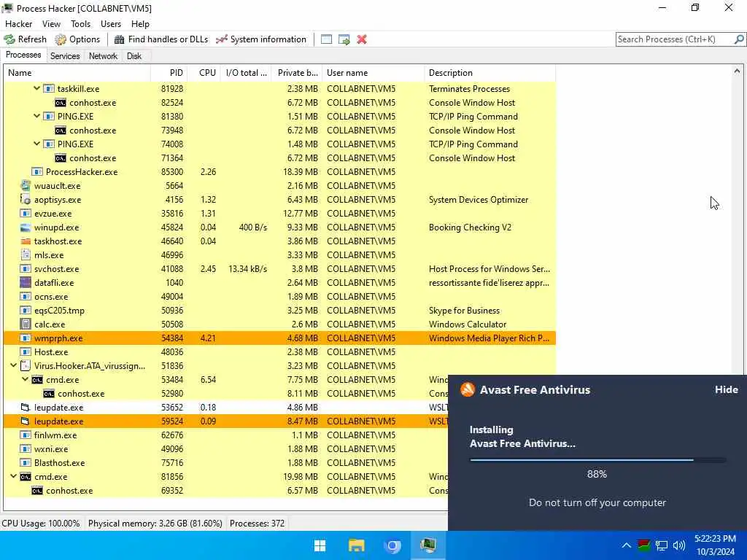This screenshot has width=747, height=560.
Task: Click the ProcessHacker.exe process icon
Action: [37, 172]
